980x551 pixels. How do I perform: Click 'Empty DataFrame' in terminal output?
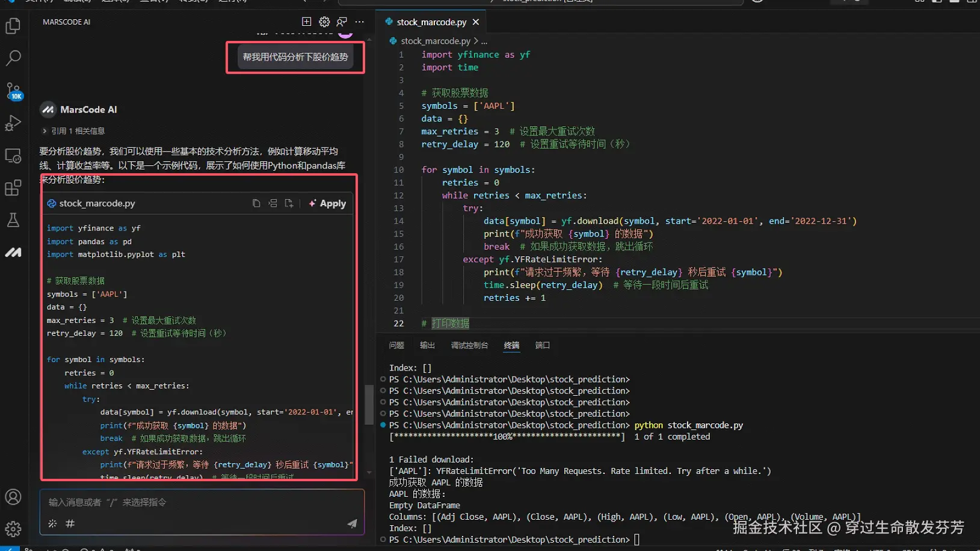[425, 506]
